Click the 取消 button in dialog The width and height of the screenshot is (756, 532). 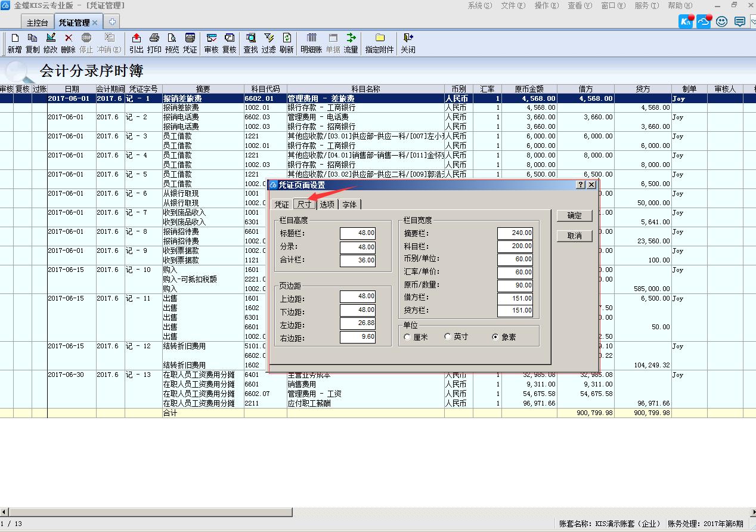tap(574, 236)
